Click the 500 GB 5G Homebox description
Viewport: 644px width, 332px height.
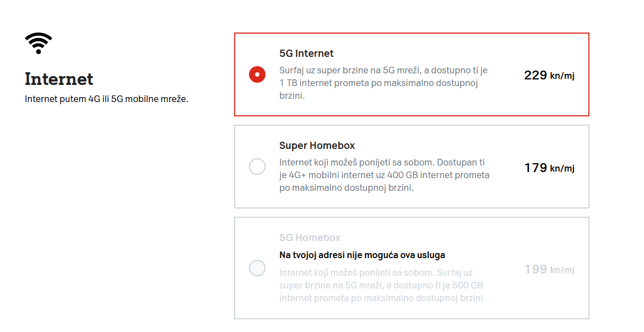point(381,286)
